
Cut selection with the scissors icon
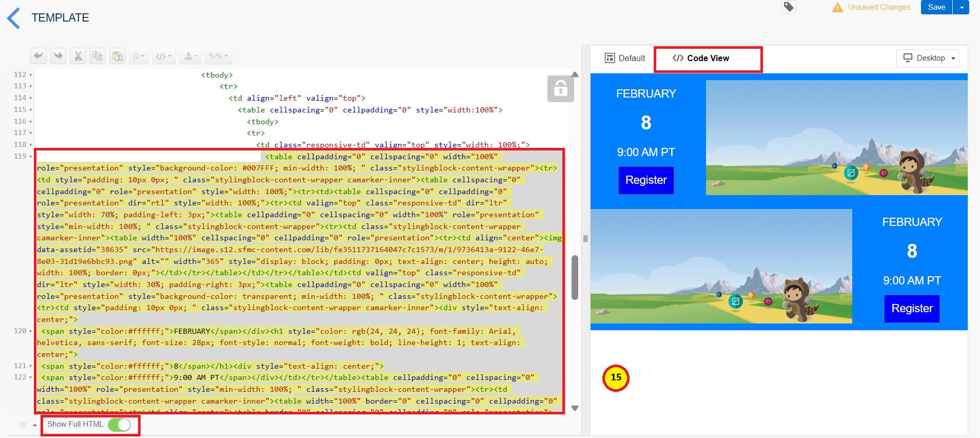click(78, 55)
